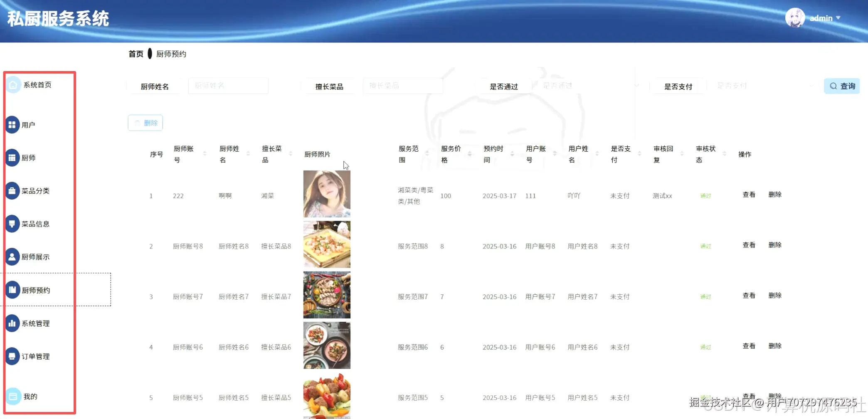Sort by 厨师账号 column arrows
Screen dimensions: 868x419
pos(205,154)
